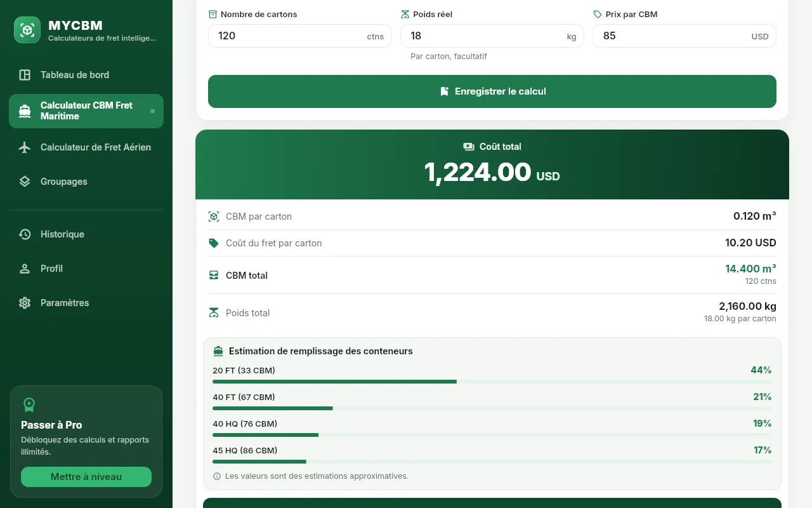The height and width of the screenshot is (508, 812).
Task: Click the Historique clock icon
Action: tap(25, 234)
